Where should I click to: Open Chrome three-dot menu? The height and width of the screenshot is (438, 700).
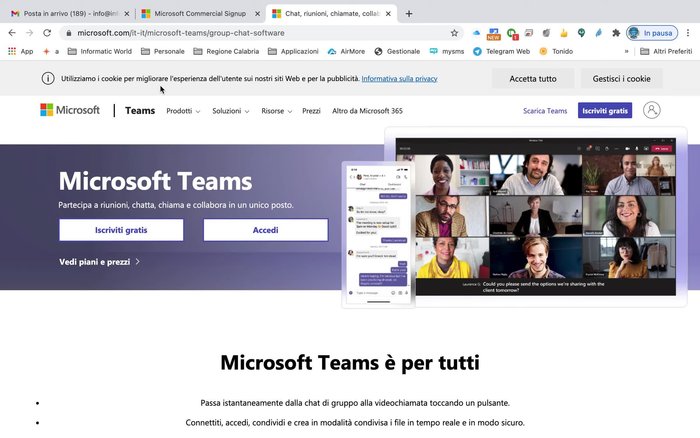click(688, 33)
